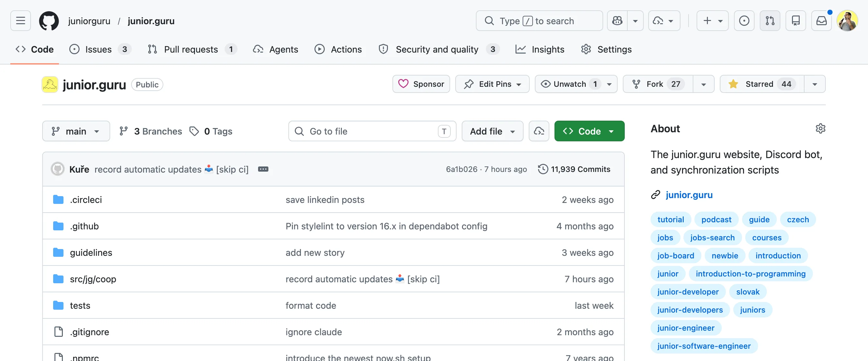View 0 Tags link
This screenshot has width=868, height=361.
[211, 131]
